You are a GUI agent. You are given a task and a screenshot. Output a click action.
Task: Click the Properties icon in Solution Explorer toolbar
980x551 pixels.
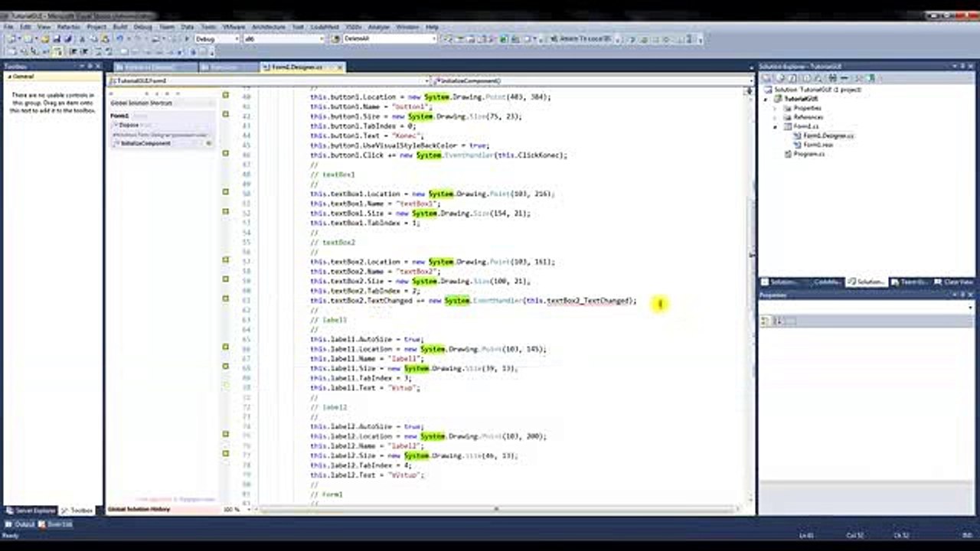tap(767, 78)
